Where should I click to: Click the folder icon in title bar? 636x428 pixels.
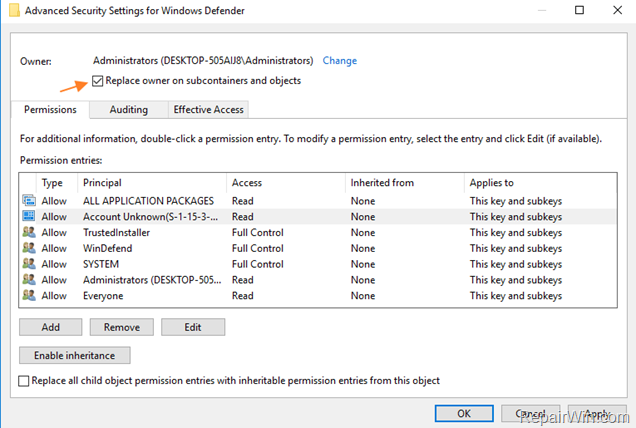14,10
